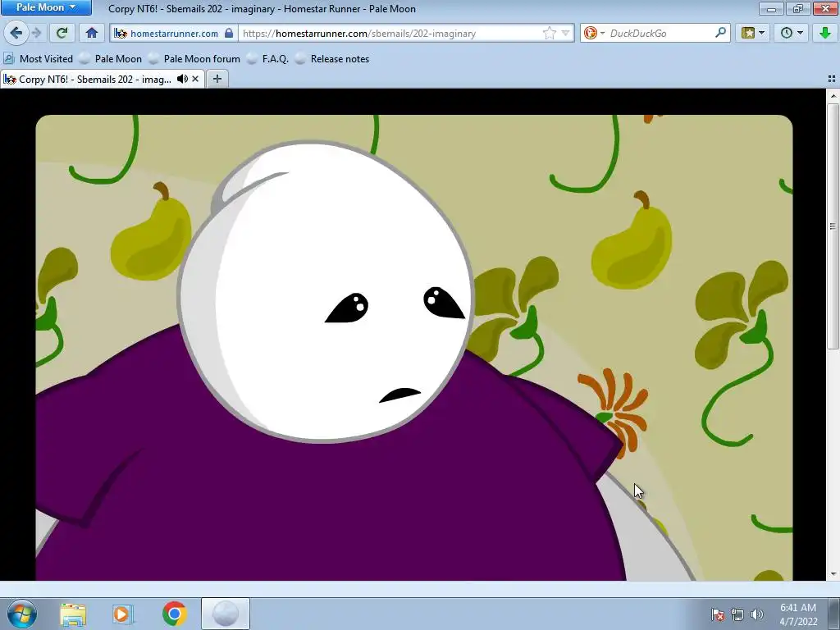Launch Google Chrome from the taskbar
Image resolution: width=840 pixels, height=630 pixels.
point(174,614)
